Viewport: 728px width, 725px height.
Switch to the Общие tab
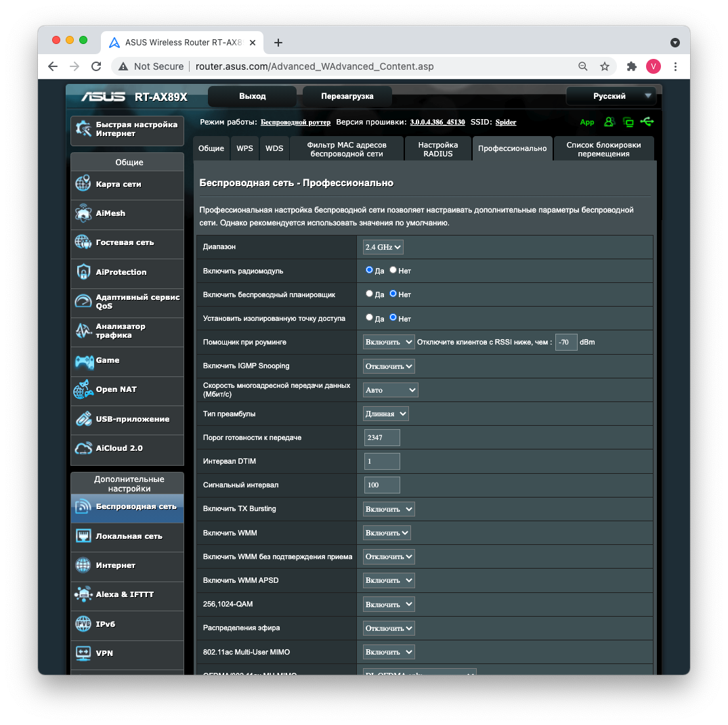(x=211, y=148)
